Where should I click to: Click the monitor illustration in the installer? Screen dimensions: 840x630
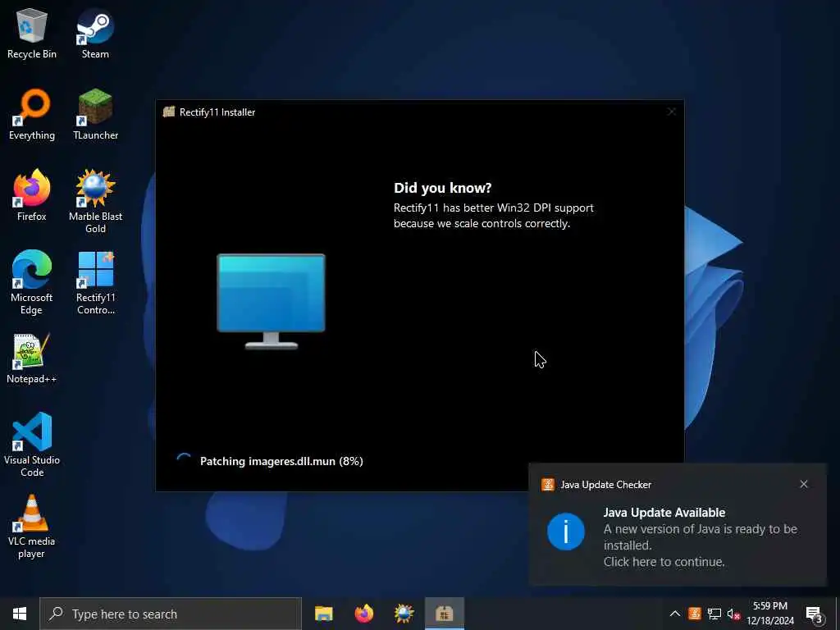click(271, 302)
